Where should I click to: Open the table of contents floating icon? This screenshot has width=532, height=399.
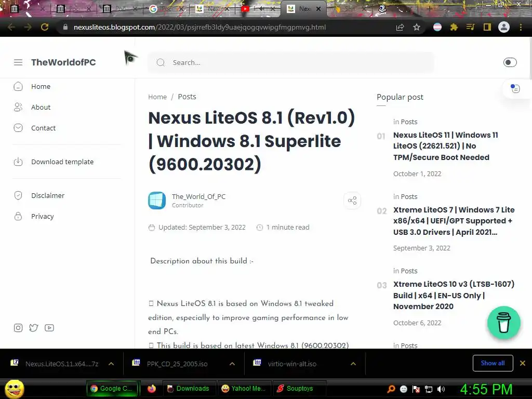click(x=515, y=88)
